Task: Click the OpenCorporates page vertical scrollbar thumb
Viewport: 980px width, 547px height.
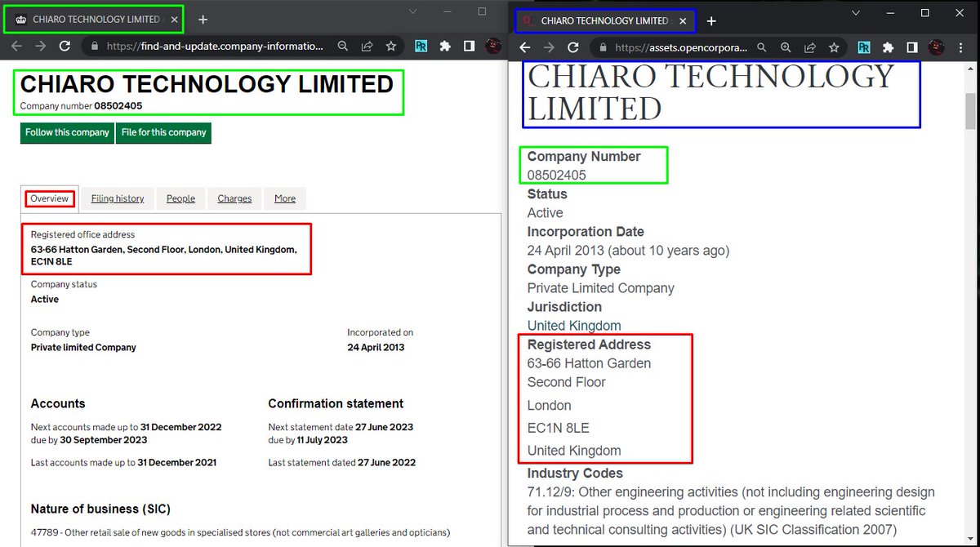Action: [970, 111]
